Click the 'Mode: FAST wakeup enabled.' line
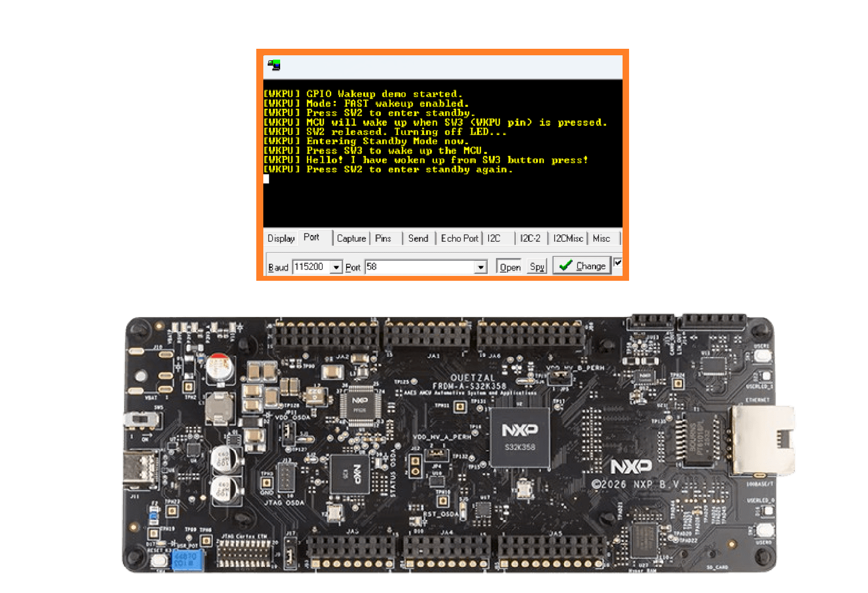868x593 pixels. (x=366, y=104)
